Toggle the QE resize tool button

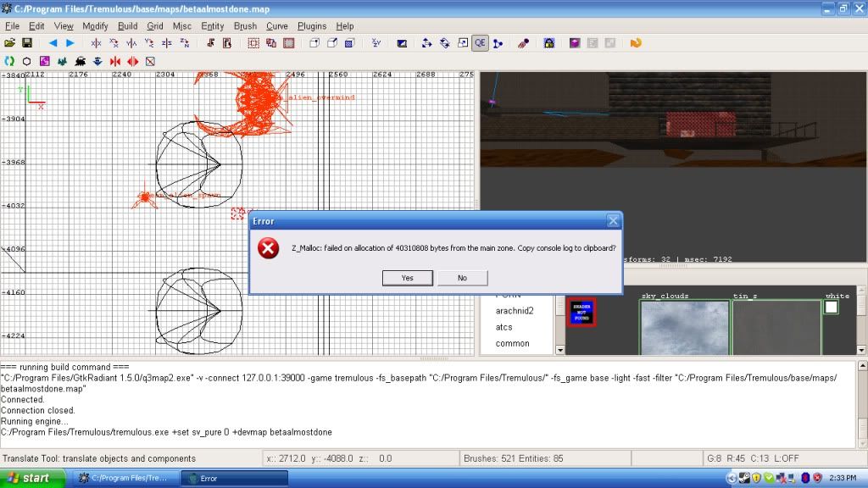(x=480, y=43)
